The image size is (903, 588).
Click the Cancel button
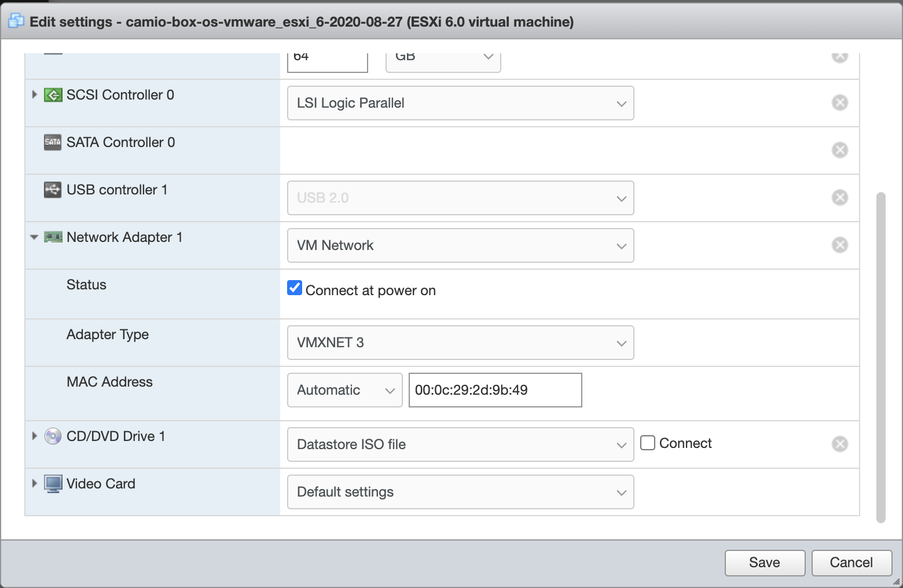click(851, 563)
